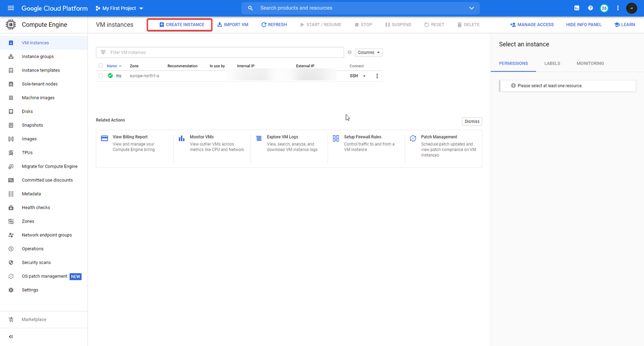Open Instance templates in sidebar
This screenshot has width=644, height=346.
click(43, 70)
